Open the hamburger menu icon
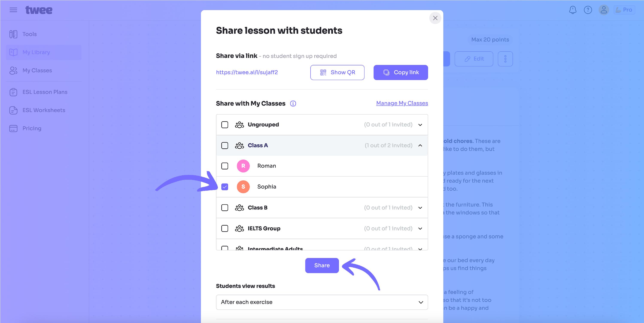Screen dimensions: 644x323 point(13,10)
